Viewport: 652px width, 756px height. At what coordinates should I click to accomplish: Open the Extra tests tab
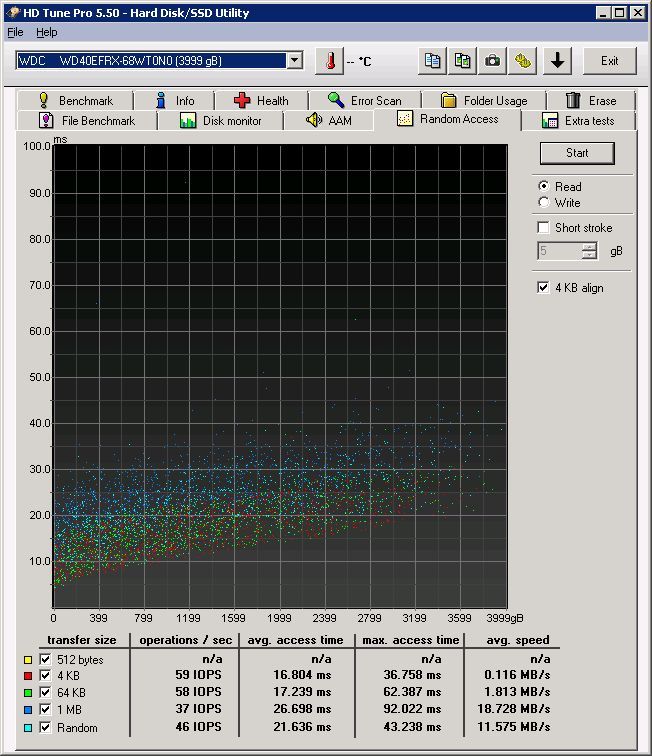point(578,121)
